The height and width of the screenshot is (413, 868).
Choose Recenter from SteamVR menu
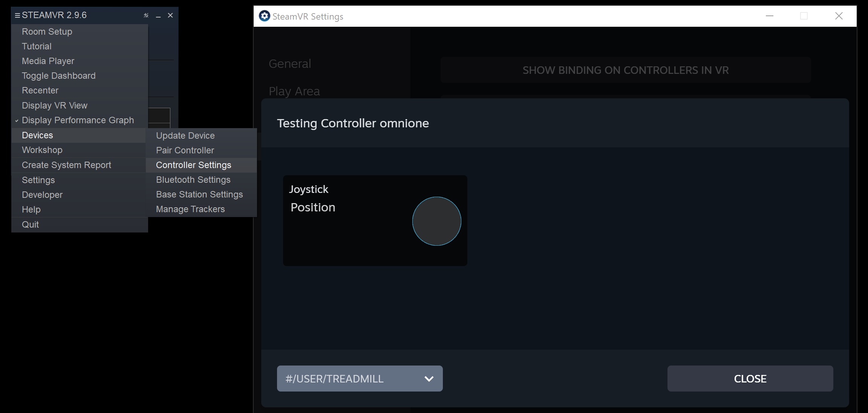coord(80,90)
